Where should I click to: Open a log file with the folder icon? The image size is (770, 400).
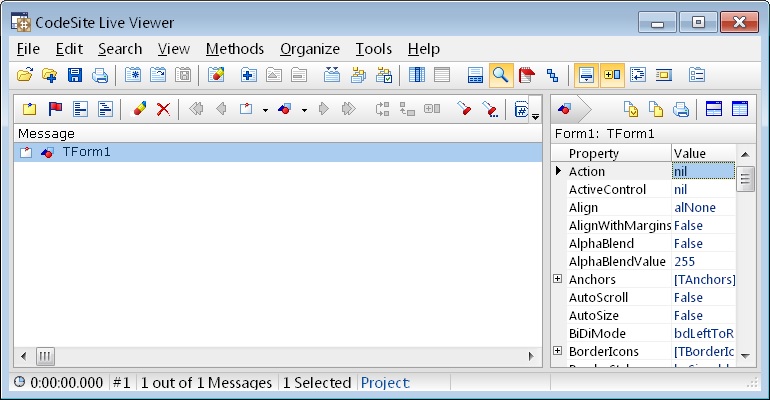click(25, 75)
